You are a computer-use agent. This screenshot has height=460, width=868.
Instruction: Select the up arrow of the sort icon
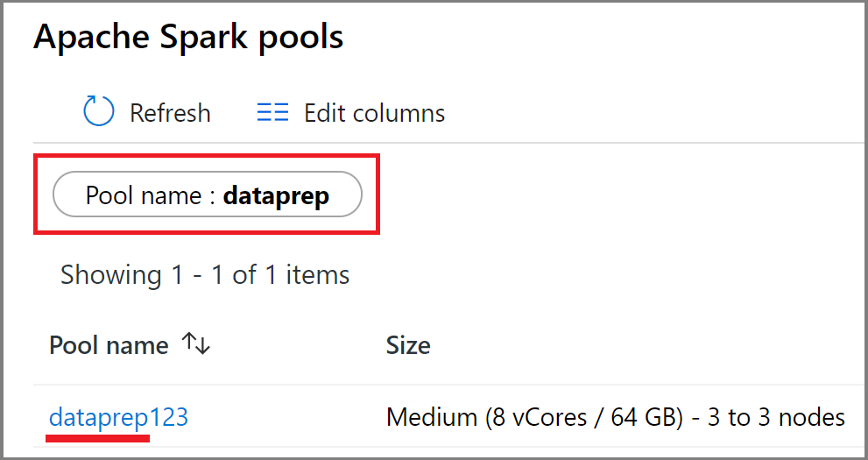pos(189,342)
